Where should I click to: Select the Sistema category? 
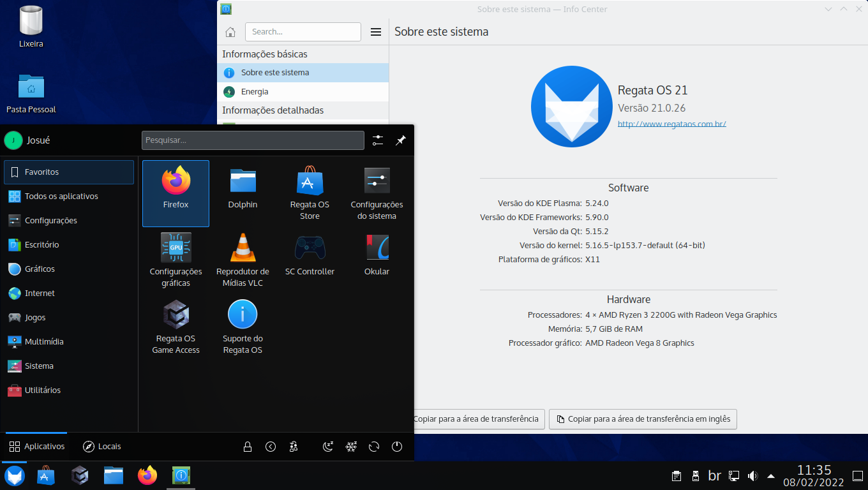(69, 366)
